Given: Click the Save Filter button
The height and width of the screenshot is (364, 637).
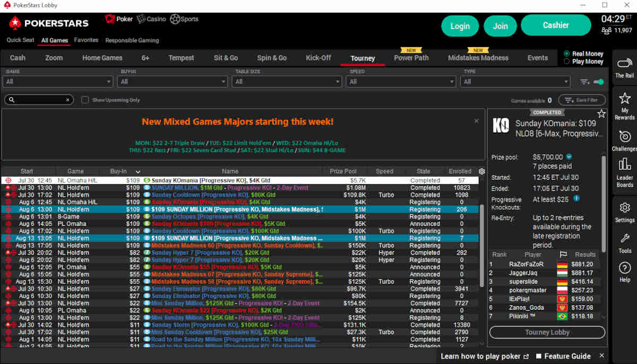Looking at the screenshot, I should pyautogui.click(x=581, y=100).
